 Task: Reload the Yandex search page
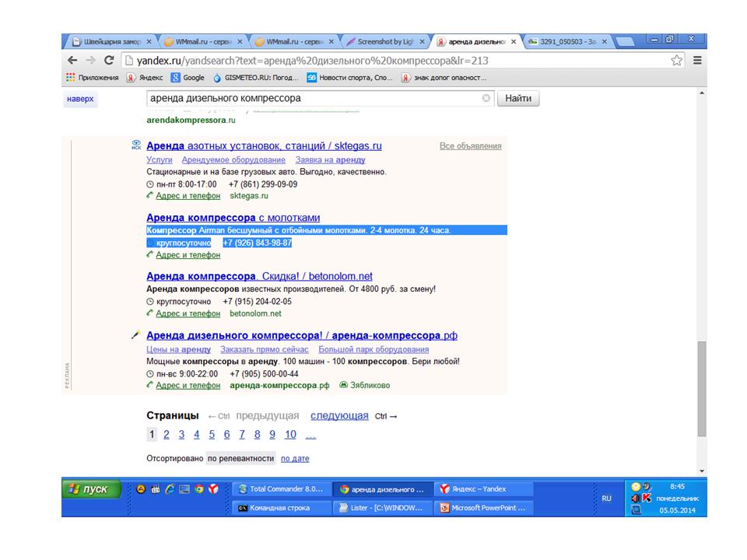click(109, 61)
